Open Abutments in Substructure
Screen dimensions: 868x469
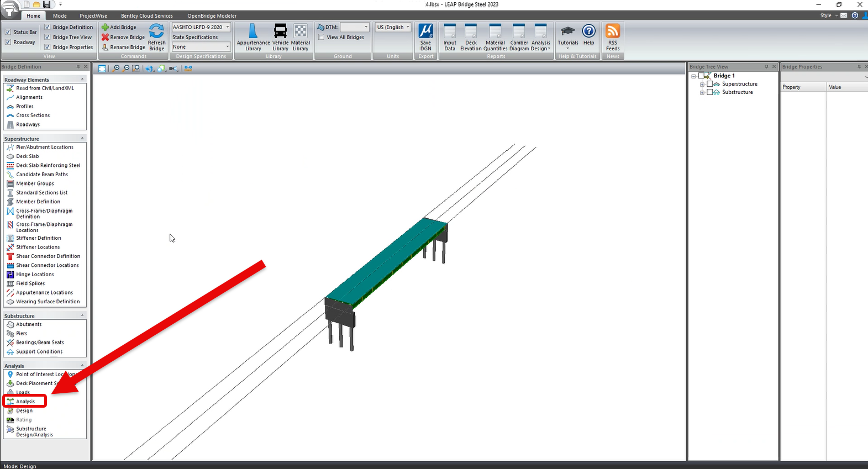point(29,324)
